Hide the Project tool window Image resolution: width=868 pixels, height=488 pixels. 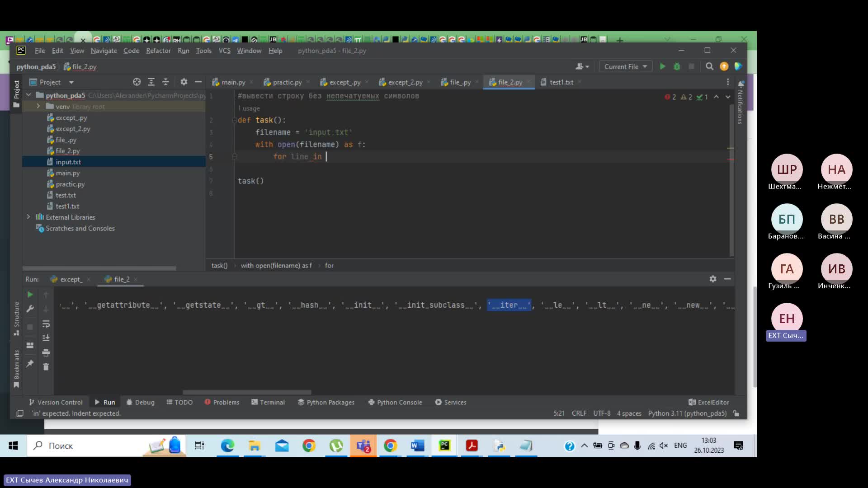[198, 82]
